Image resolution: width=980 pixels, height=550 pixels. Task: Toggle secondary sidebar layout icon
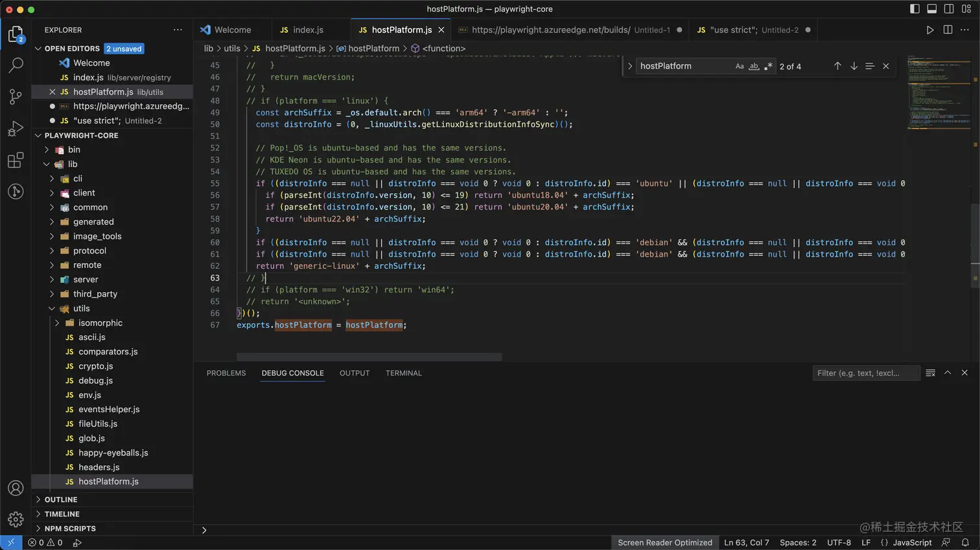pyautogui.click(x=949, y=9)
